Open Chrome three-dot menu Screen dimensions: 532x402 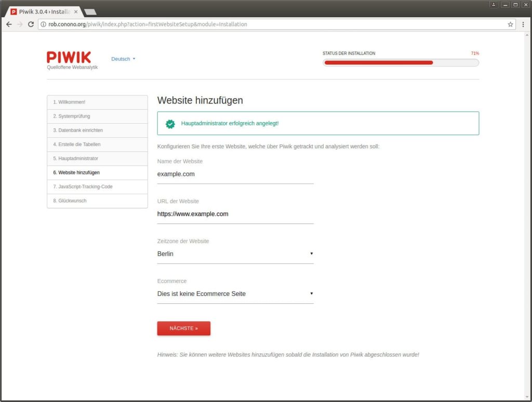(x=523, y=24)
